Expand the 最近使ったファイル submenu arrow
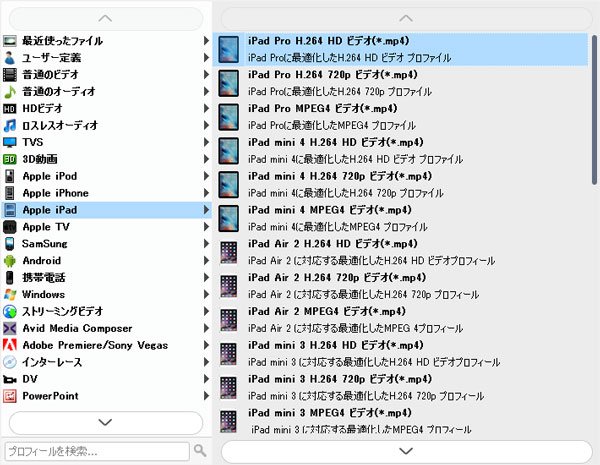Image resolution: width=600 pixels, height=465 pixels. [206, 41]
